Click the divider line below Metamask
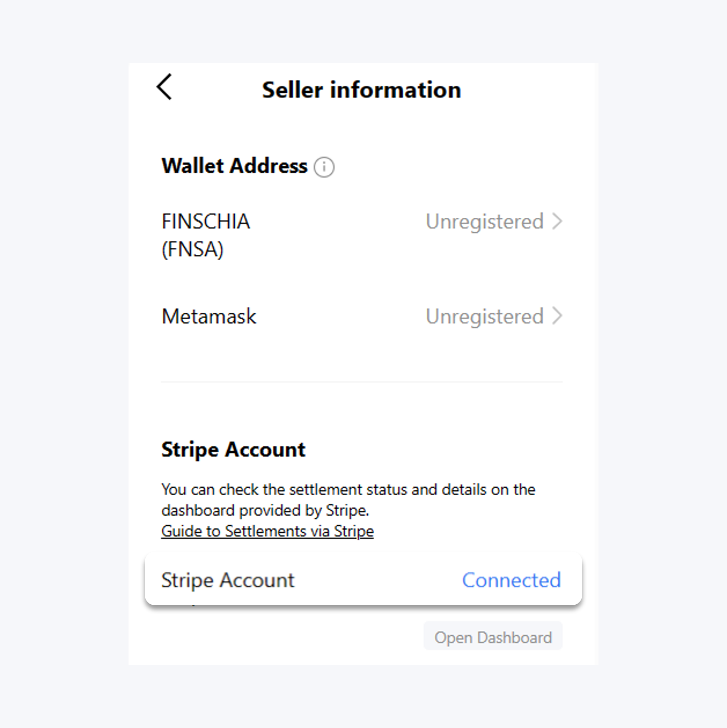 (x=362, y=382)
